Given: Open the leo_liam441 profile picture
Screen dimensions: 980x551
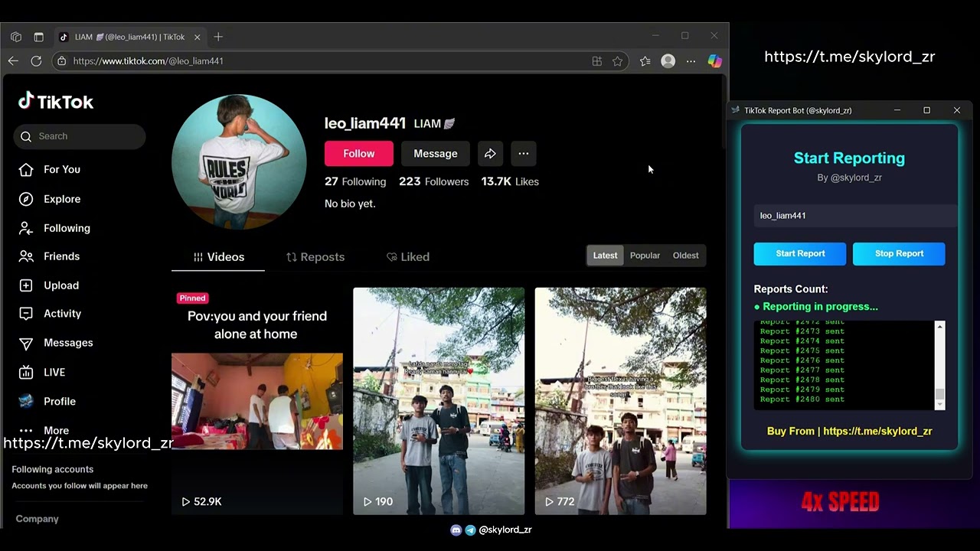Looking at the screenshot, I should pyautogui.click(x=239, y=161).
